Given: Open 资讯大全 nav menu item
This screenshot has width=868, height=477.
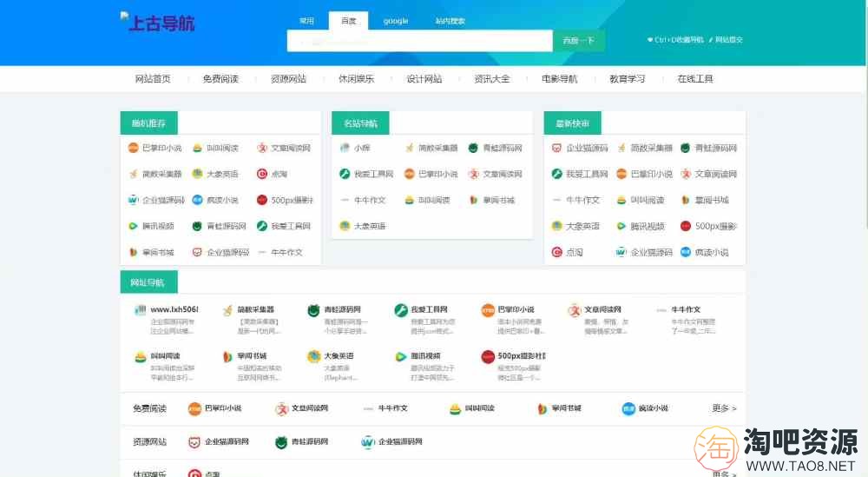Looking at the screenshot, I should point(491,79).
